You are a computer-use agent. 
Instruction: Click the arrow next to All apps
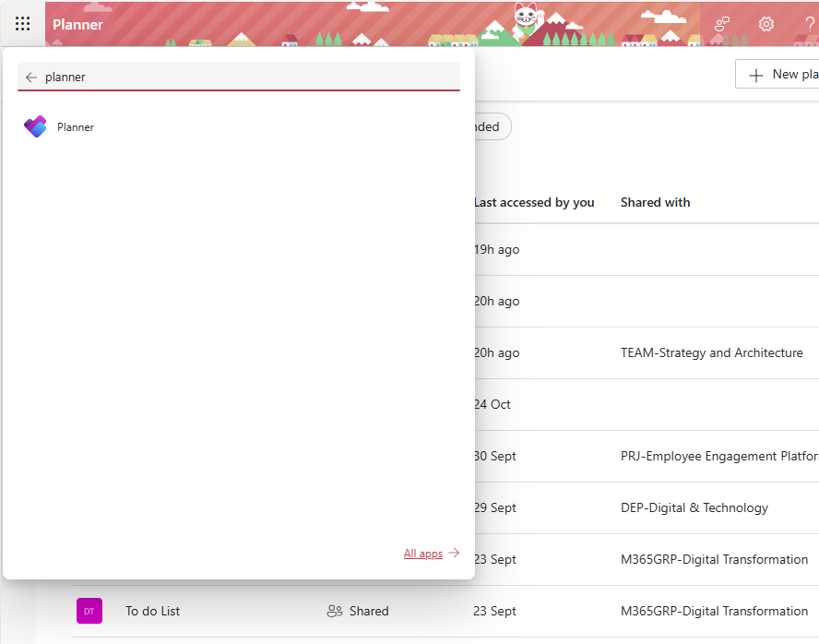pyautogui.click(x=454, y=553)
